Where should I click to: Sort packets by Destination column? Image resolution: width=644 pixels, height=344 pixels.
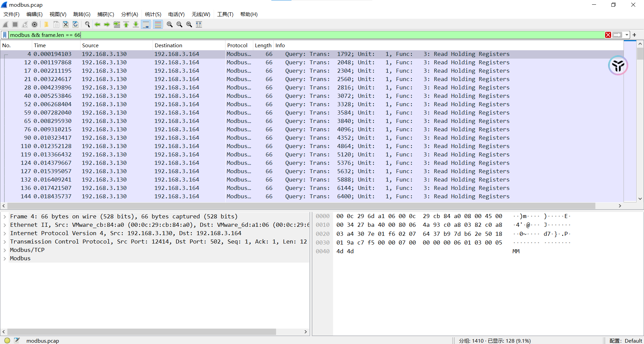189,45
